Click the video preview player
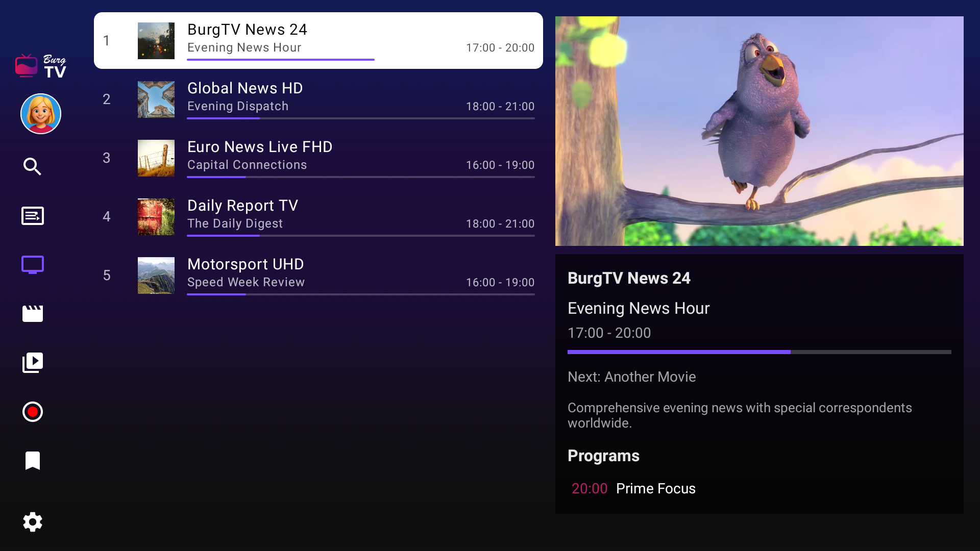Image resolution: width=980 pixels, height=551 pixels. (759, 131)
